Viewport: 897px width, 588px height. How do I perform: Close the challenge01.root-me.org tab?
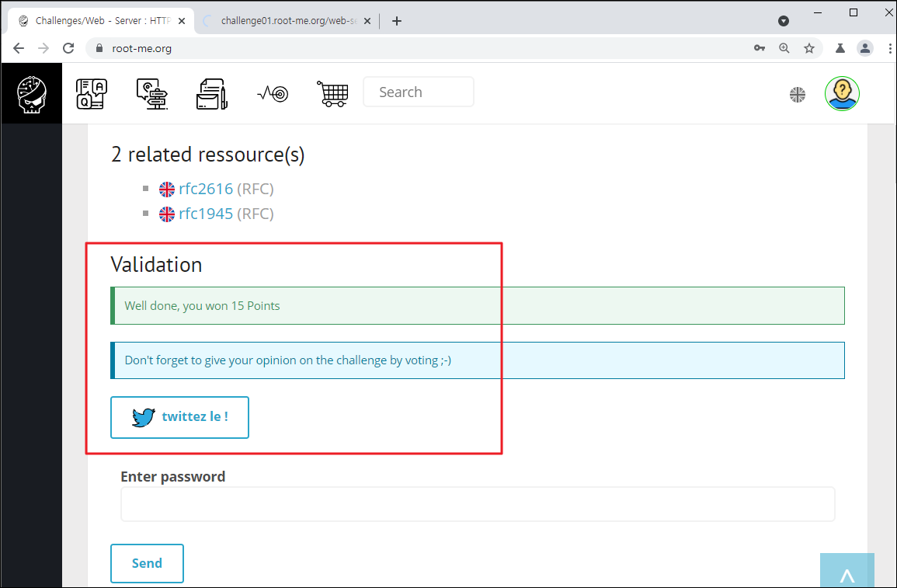click(367, 21)
